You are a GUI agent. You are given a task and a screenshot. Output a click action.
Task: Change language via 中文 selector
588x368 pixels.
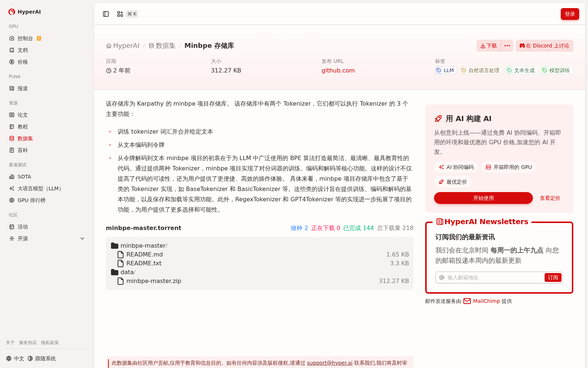point(15,358)
